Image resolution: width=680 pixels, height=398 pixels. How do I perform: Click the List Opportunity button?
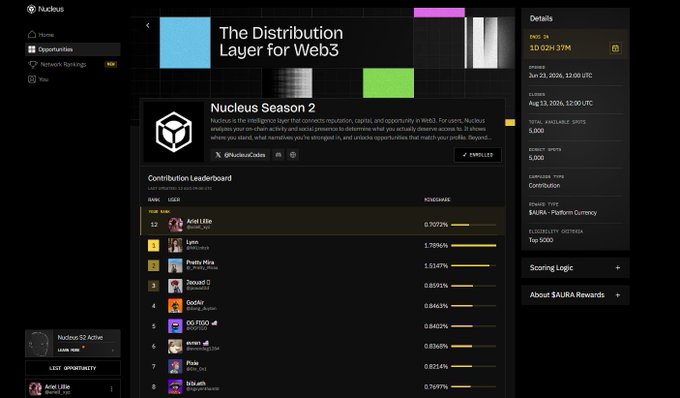[73, 368]
